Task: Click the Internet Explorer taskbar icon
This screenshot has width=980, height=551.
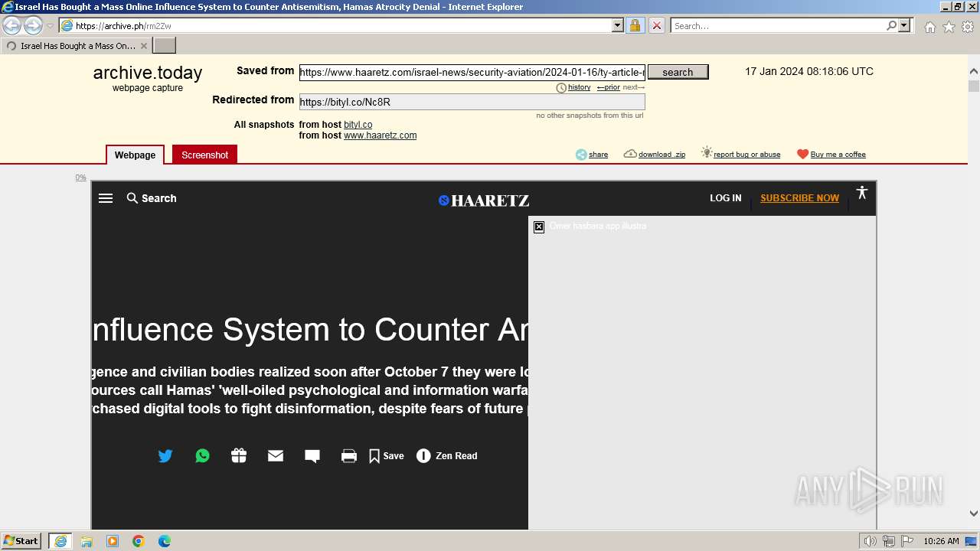Action: pos(60,541)
